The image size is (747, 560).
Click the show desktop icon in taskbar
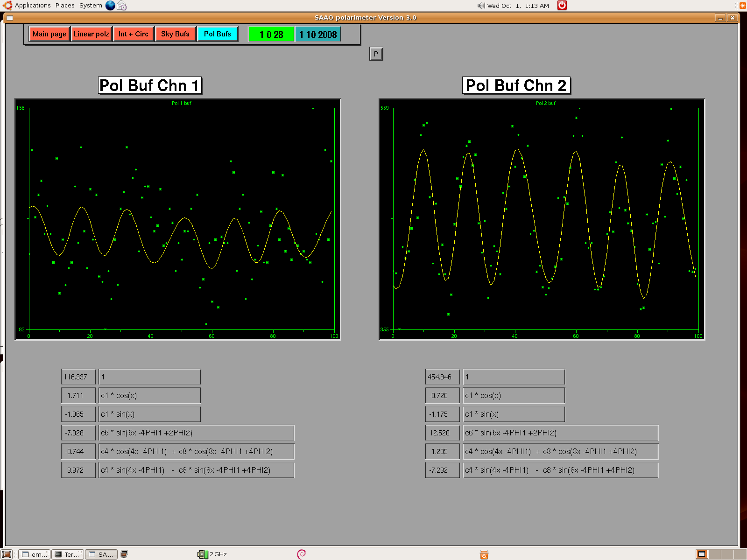point(7,554)
